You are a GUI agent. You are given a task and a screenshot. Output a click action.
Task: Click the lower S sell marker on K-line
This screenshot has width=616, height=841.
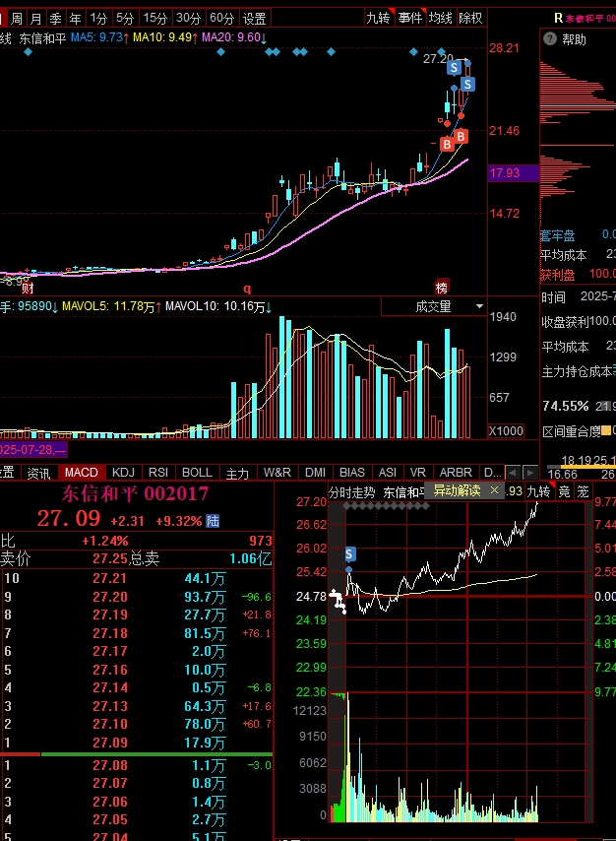coord(468,85)
